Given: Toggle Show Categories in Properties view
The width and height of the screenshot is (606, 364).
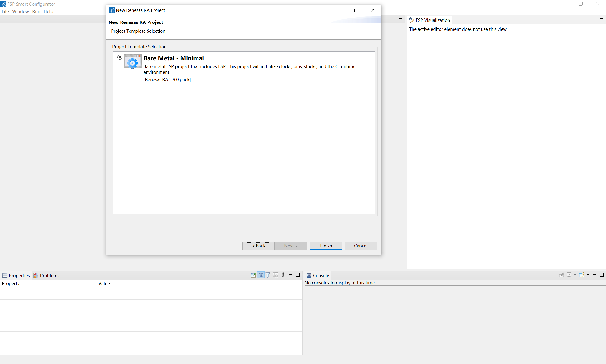Looking at the screenshot, I should tap(261, 275).
